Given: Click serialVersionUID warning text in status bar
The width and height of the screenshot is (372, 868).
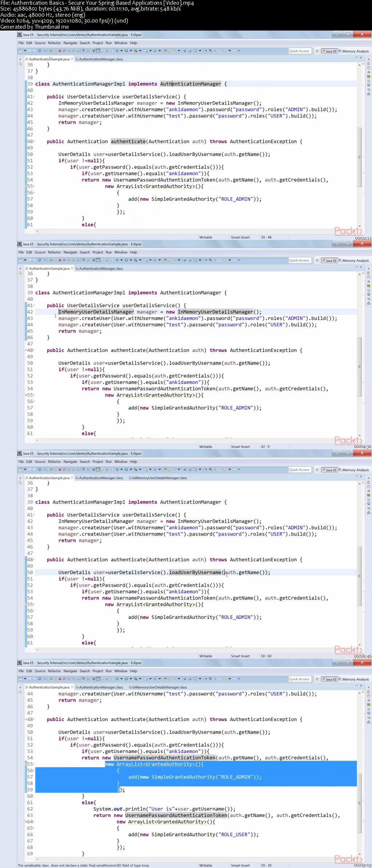Looking at the screenshot, I should (x=83, y=865).
